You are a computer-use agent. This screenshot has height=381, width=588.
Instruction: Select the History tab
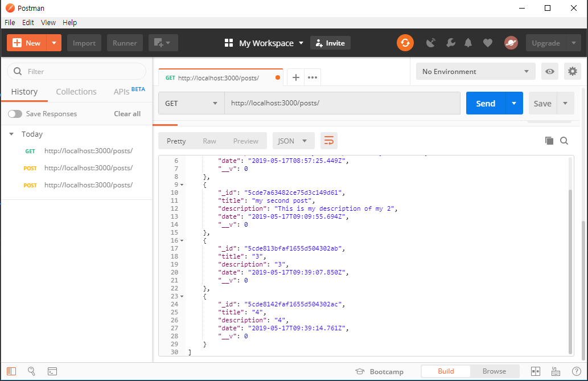pyautogui.click(x=24, y=92)
